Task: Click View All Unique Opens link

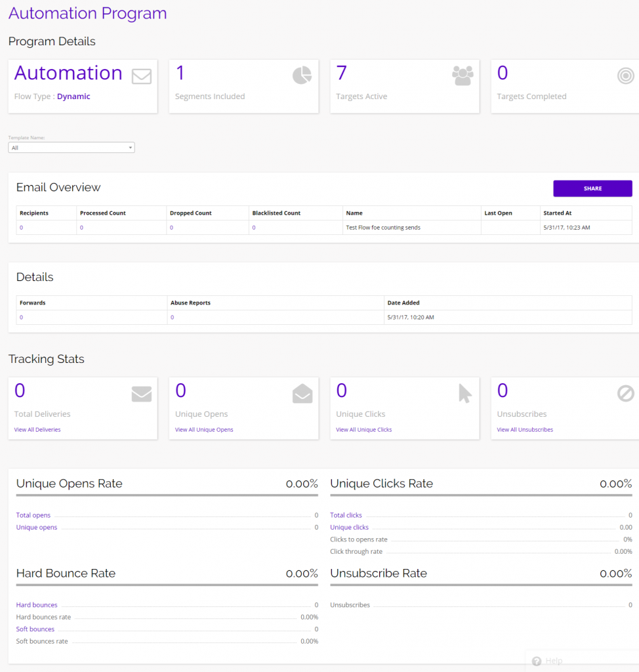Action: click(203, 429)
